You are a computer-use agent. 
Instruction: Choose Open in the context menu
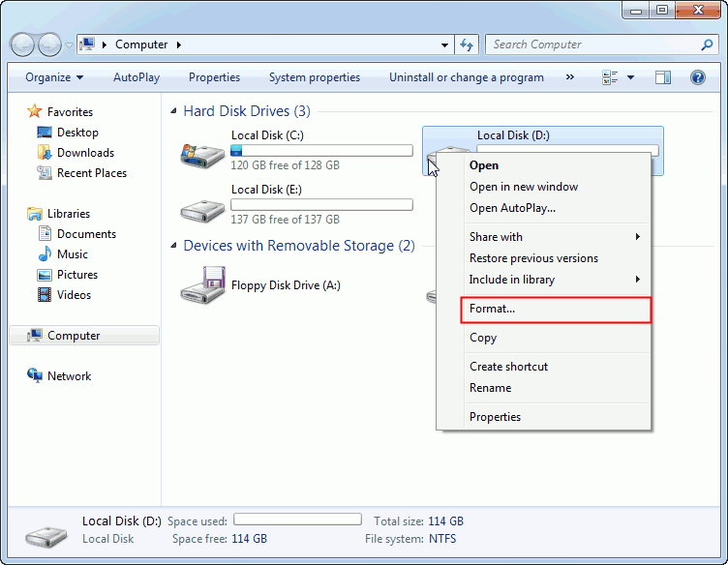click(543, 165)
